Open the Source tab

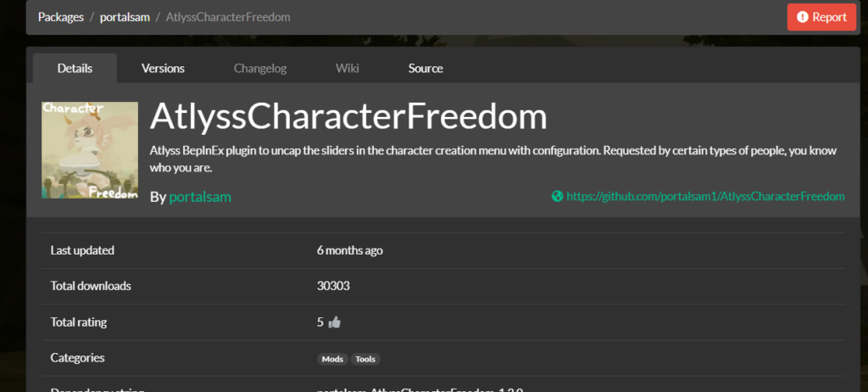[x=426, y=68]
